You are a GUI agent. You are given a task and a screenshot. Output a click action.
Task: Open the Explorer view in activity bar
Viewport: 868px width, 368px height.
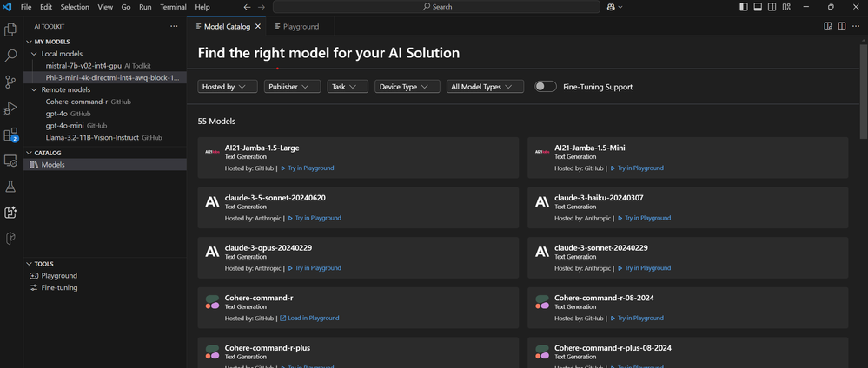(10, 30)
